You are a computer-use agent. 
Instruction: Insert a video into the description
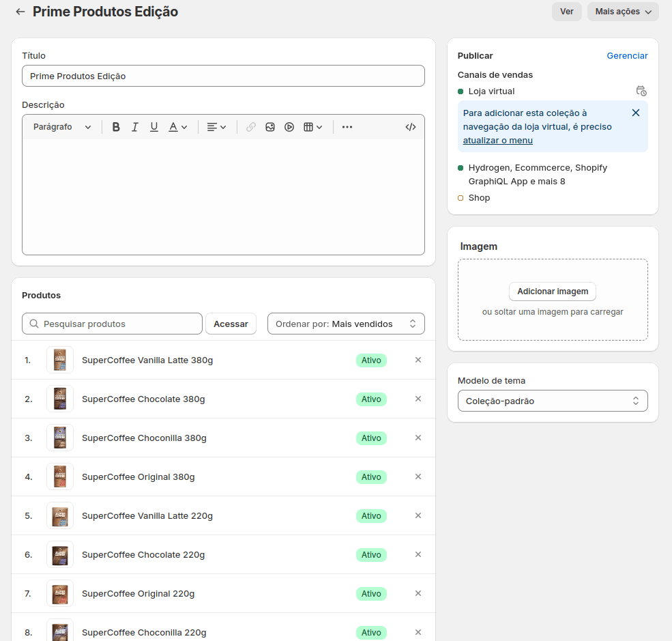pos(289,127)
